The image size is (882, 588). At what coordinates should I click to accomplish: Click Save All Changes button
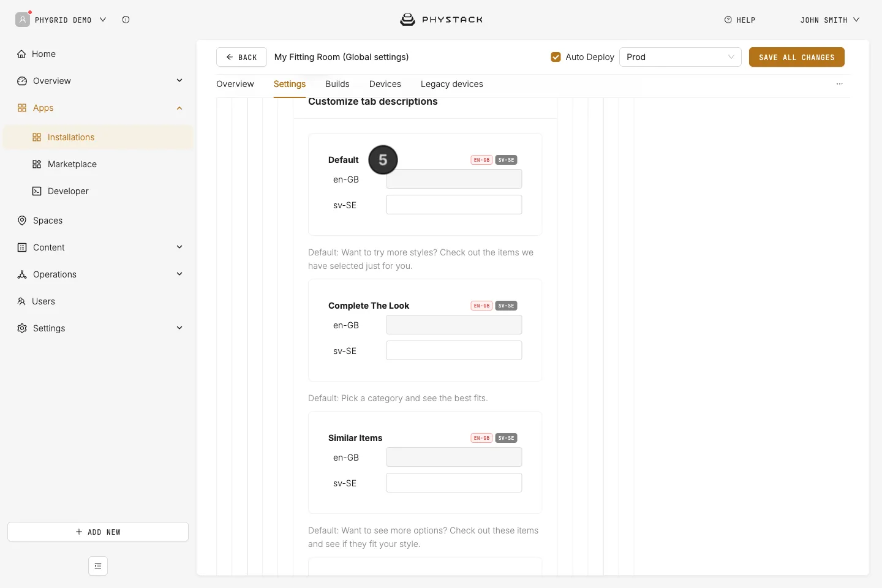797,57
